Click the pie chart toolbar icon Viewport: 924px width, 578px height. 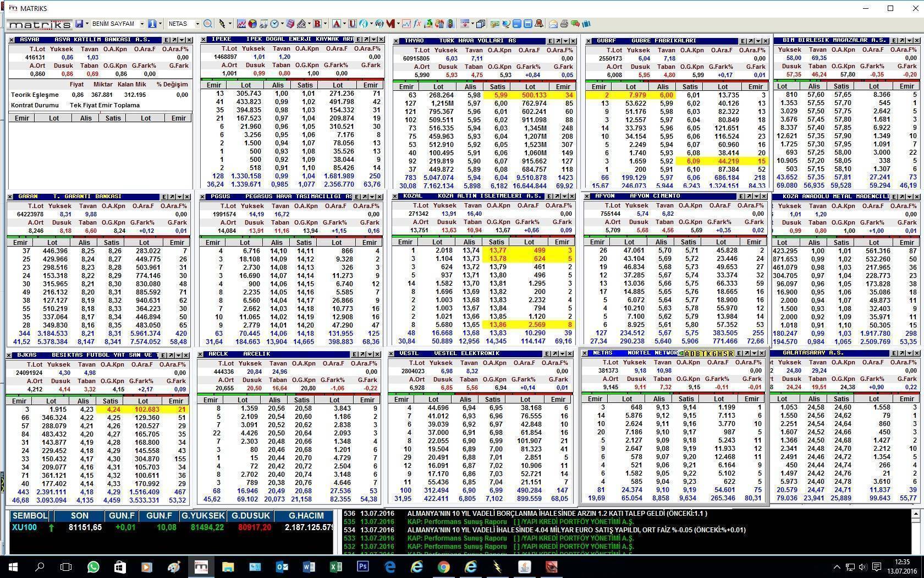pos(252,24)
